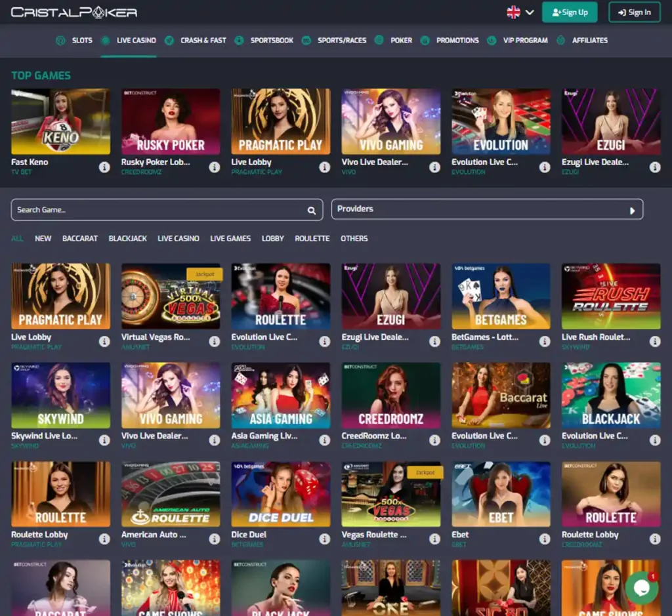Filter games by Roulette
This screenshot has height=616, width=672.
312,238
